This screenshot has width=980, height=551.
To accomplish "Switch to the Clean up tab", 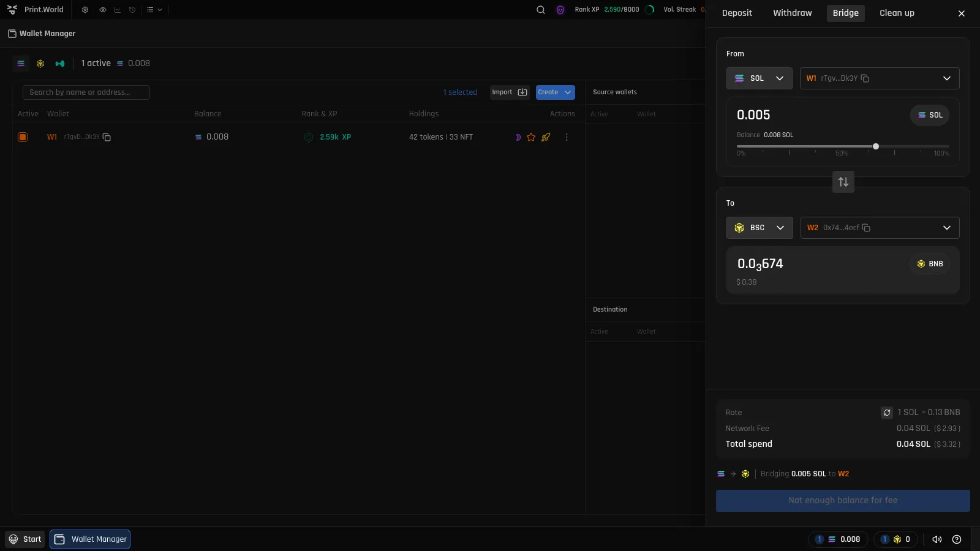I will tap(897, 13).
